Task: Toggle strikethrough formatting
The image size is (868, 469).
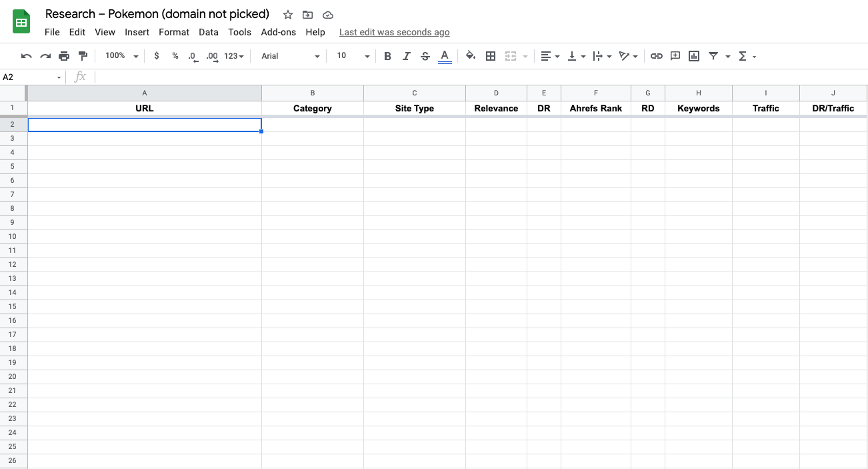Action: point(425,56)
